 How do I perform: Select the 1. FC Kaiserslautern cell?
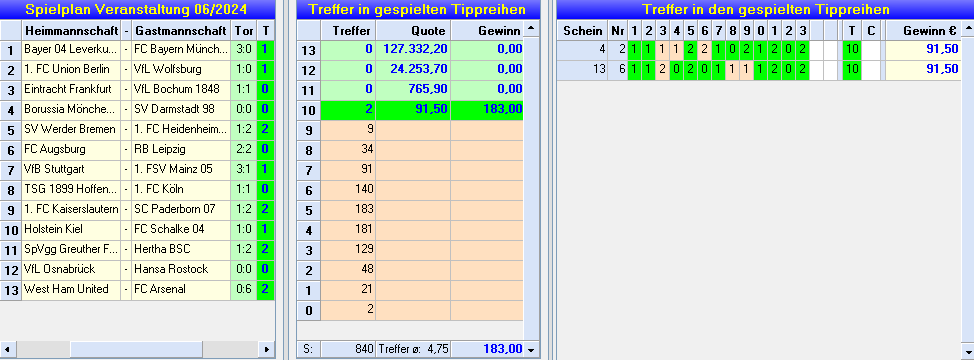[x=71, y=209]
